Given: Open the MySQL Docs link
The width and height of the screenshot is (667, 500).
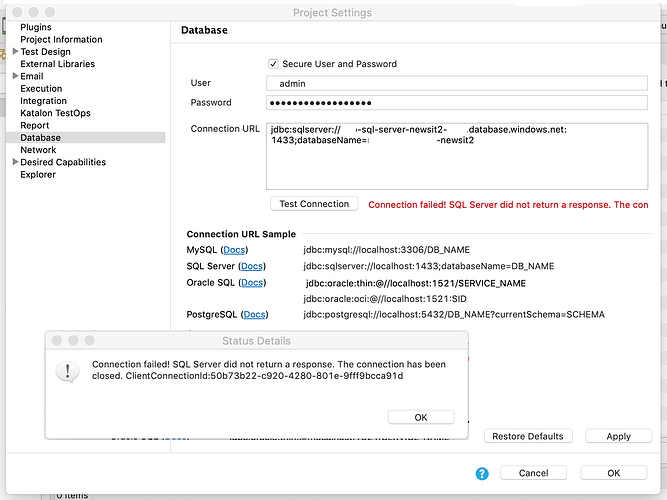Looking at the screenshot, I should coord(234,249).
